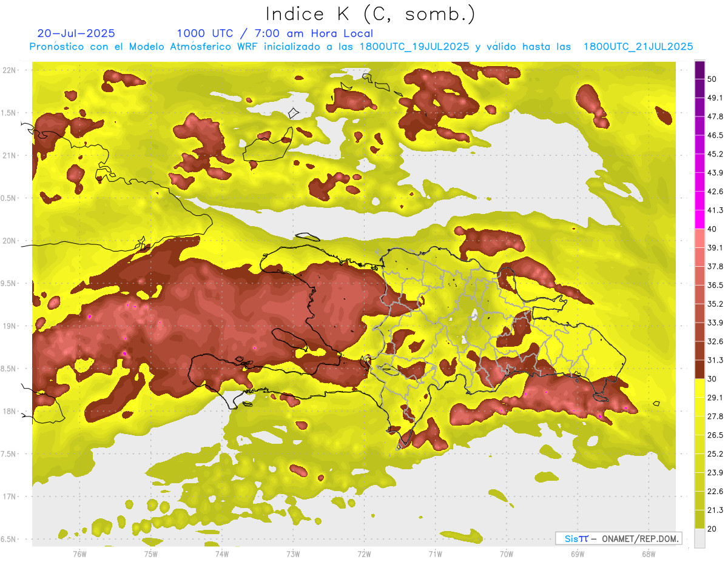Viewport: 728px width, 562px height.
Task: Click "Pronóstico con el Modelo Atmósferico WRF" text
Action: coord(144,47)
